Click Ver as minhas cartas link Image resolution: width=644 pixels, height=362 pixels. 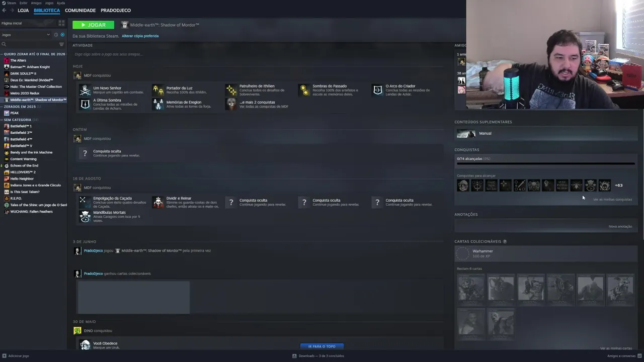pyautogui.click(x=616, y=348)
